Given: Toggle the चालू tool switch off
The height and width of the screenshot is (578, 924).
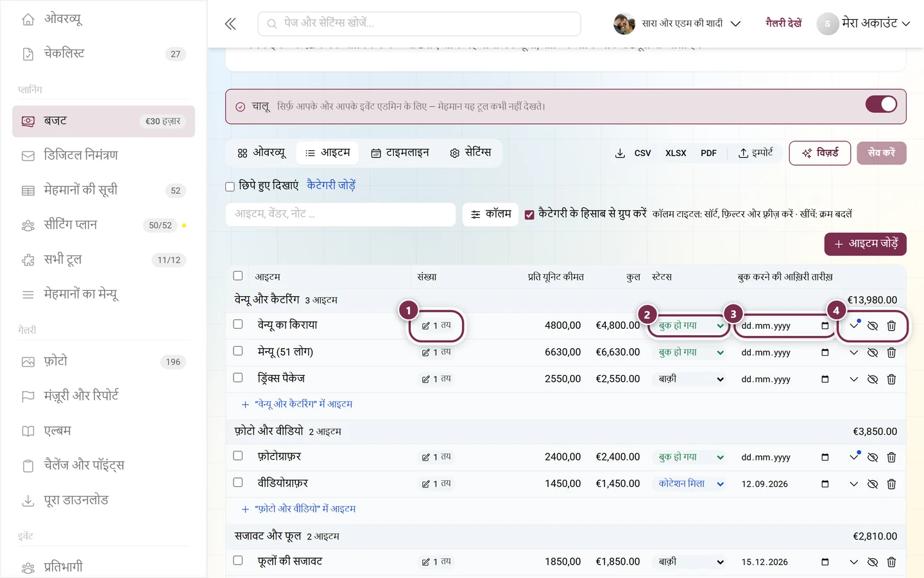Looking at the screenshot, I should pyautogui.click(x=881, y=104).
